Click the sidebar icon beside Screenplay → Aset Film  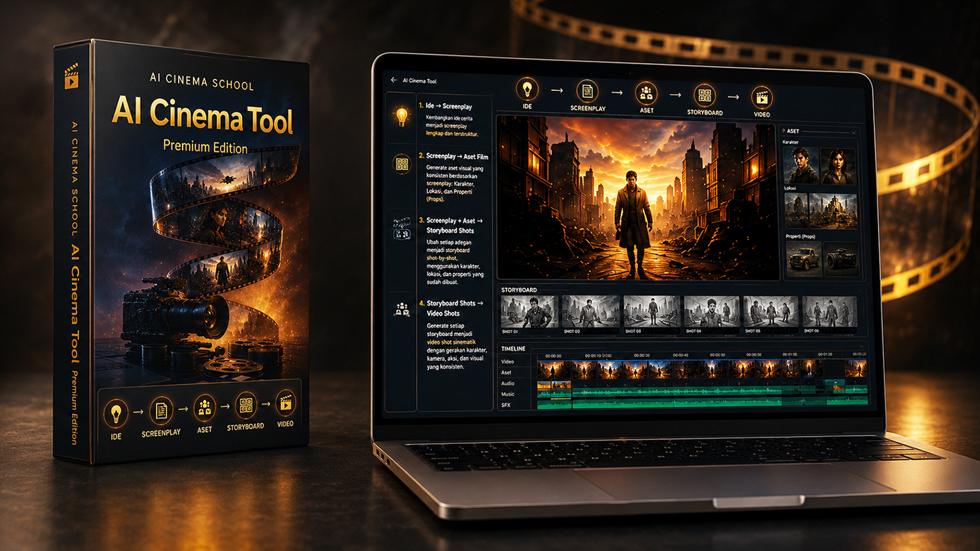coord(402,164)
